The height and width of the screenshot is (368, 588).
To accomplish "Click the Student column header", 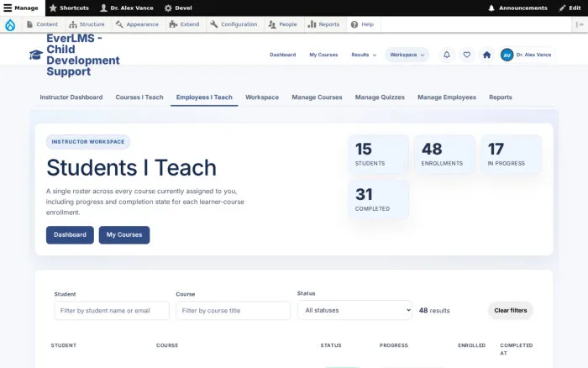I will (x=64, y=345).
